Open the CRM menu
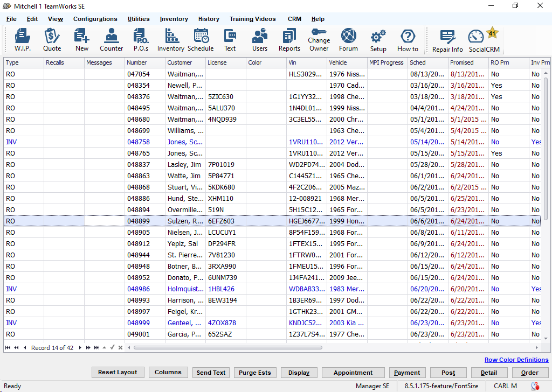Viewport: 552px width, 392px height. [294, 19]
